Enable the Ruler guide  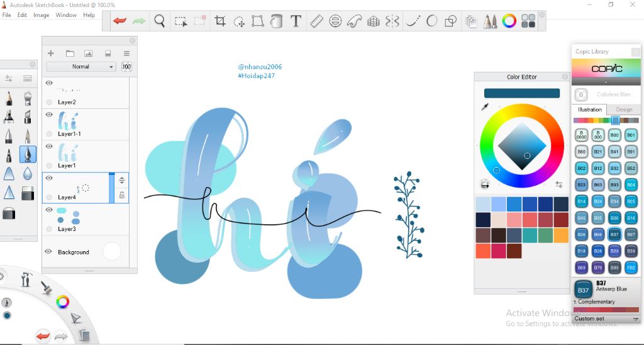[316, 21]
